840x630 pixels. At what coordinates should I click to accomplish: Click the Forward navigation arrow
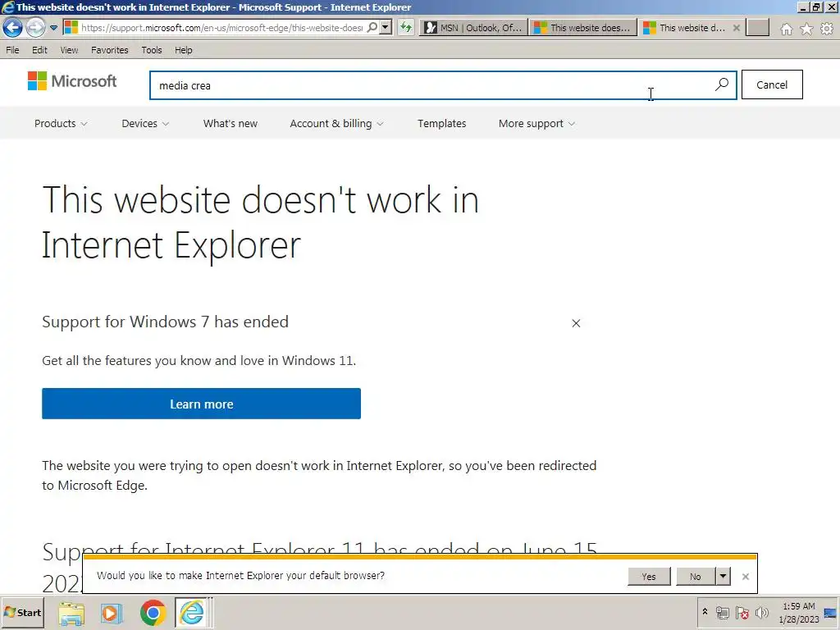36,27
